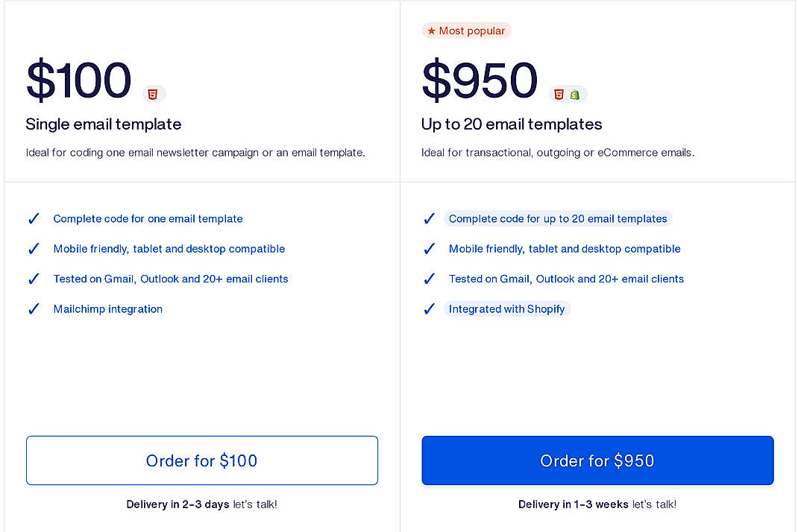Viewport: 798px width, 532px height.
Task: Click the HTML5 icon beside the $100 price
Action: pyautogui.click(x=154, y=94)
